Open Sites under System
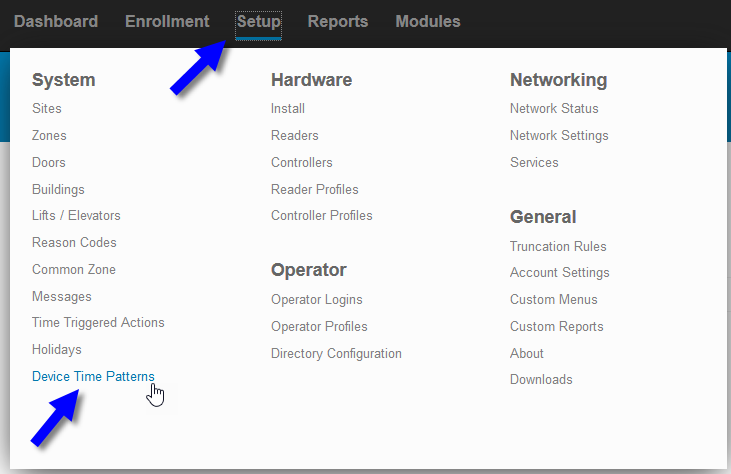 click(x=47, y=108)
